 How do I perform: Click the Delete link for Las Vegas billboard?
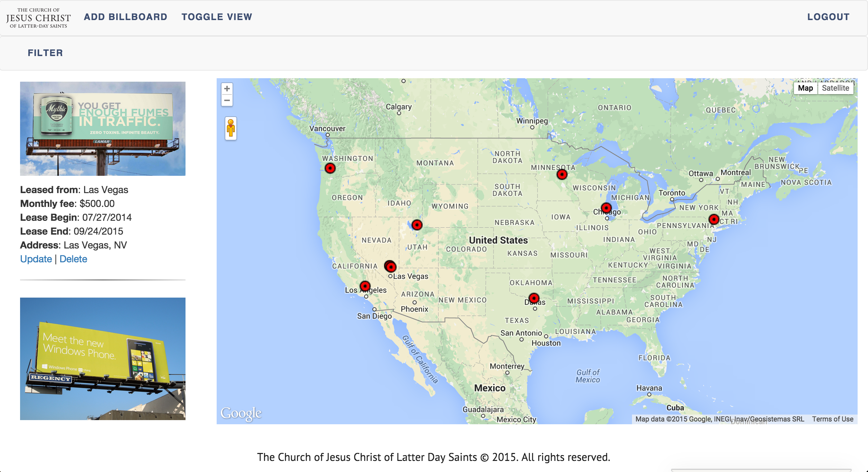click(x=73, y=259)
